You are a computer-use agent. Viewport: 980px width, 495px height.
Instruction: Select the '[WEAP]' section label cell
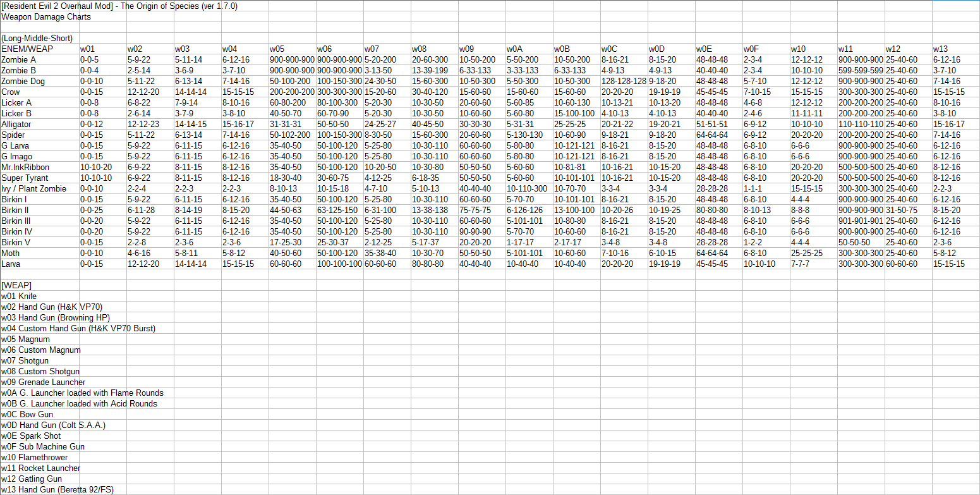[40, 285]
